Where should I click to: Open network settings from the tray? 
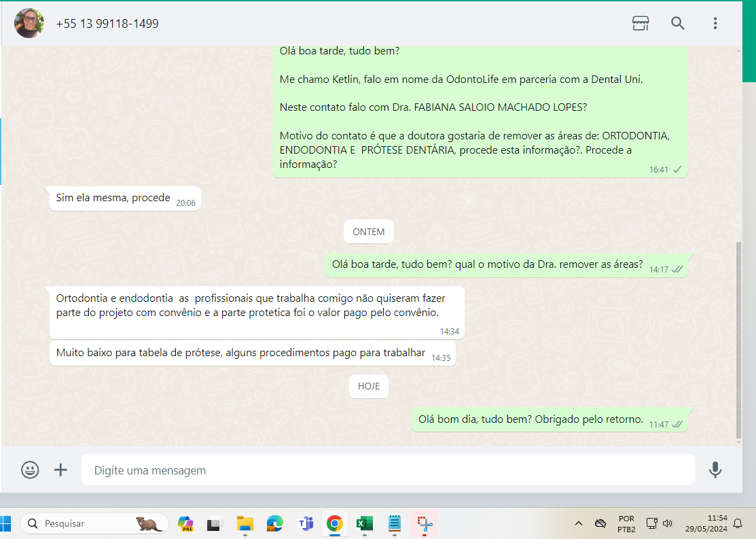tap(652, 523)
